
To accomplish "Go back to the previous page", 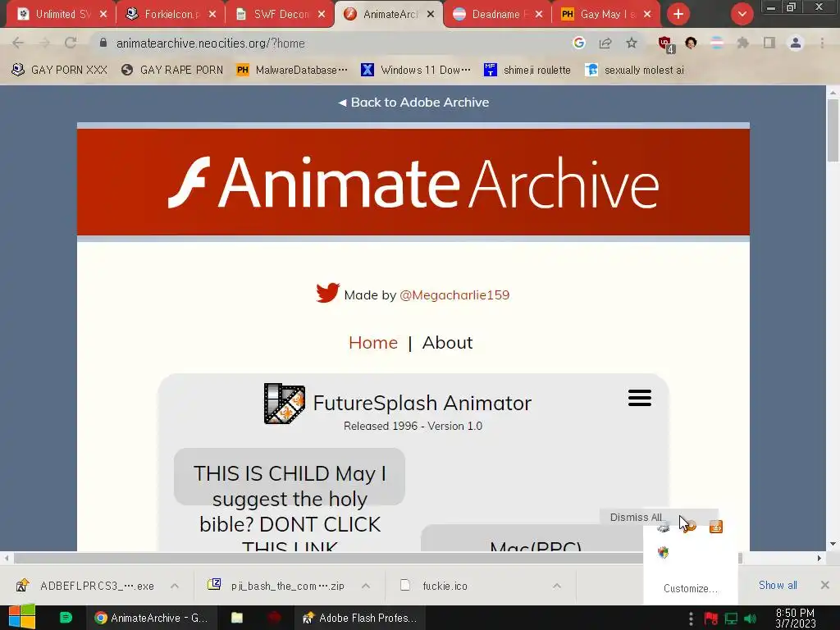I will click(x=18, y=43).
